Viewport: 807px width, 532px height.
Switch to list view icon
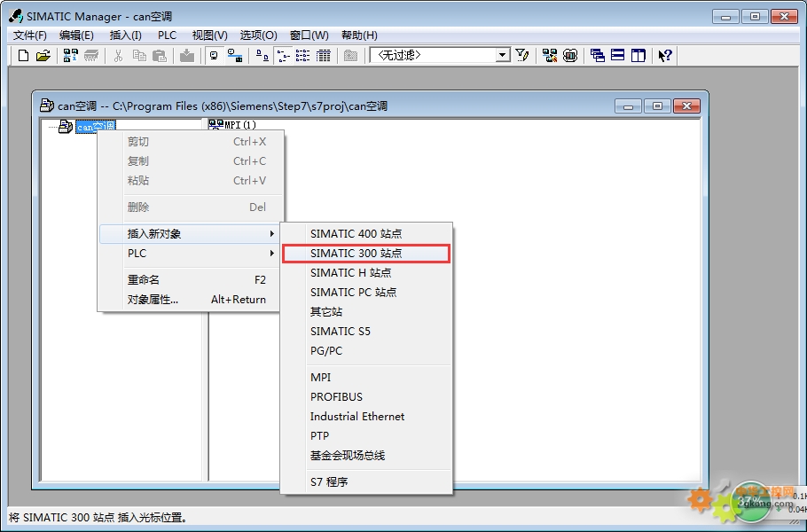[x=302, y=56]
